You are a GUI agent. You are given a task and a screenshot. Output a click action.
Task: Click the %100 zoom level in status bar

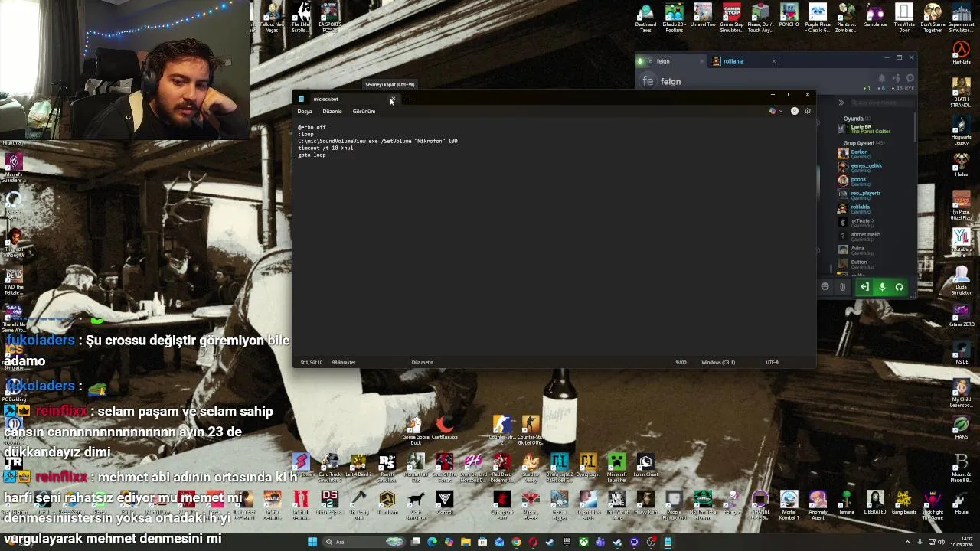681,362
